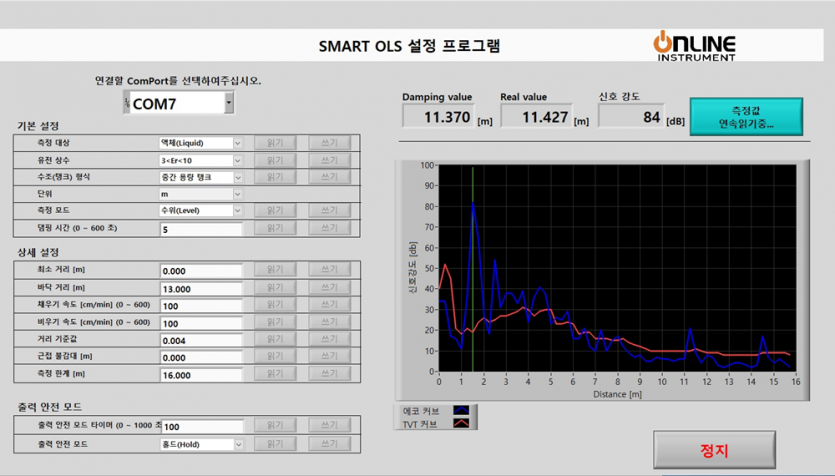Click 쓰기 button for 댐핑 시간 row
This screenshot has width=835, height=476.
tap(328, 229)
